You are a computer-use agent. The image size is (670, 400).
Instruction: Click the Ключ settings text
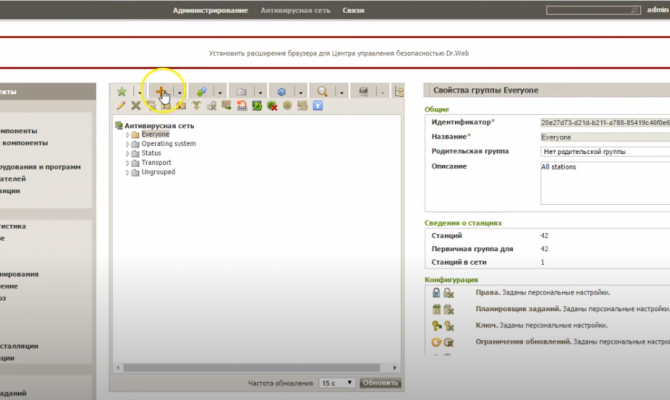(541, 326)
